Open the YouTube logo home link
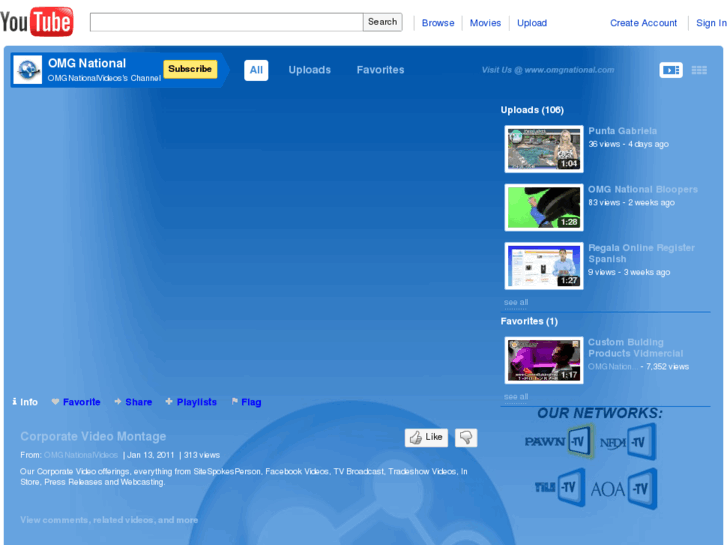727x545 pixels. [x=37, y=21]
